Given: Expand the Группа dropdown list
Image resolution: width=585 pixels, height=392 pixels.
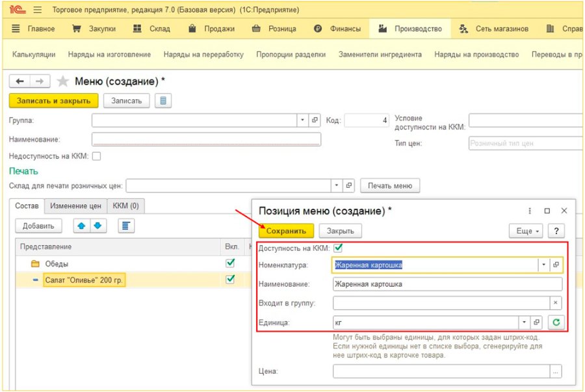Looking at the screenshot, I should [x=302, y=120].
